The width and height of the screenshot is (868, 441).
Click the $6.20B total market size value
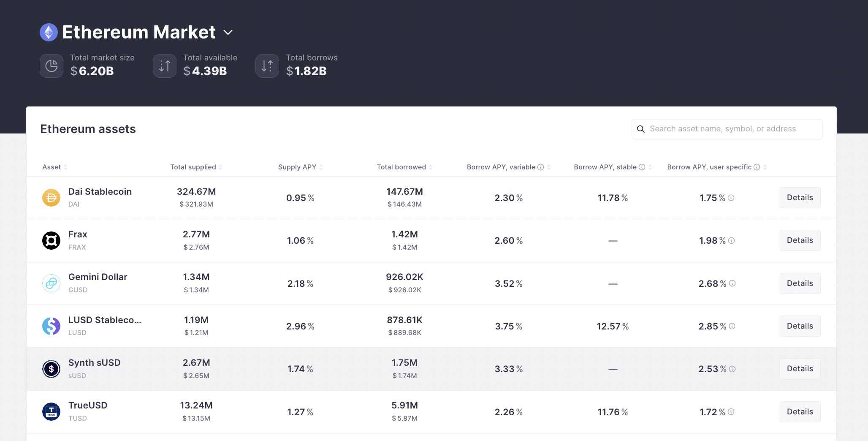click(92, 71)
